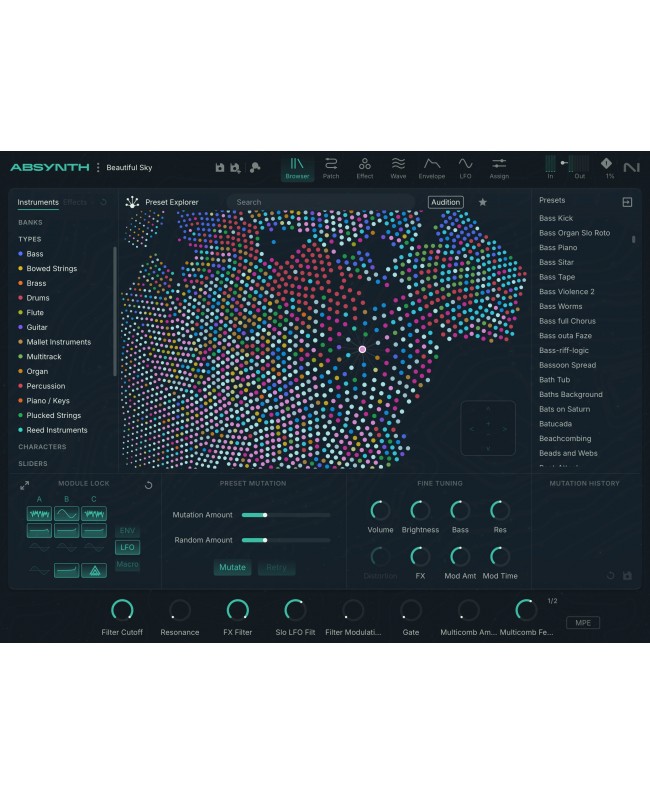Click the MPE button
Image resolution: width=650 pixels, height=794 pixels.
point(583,623)
